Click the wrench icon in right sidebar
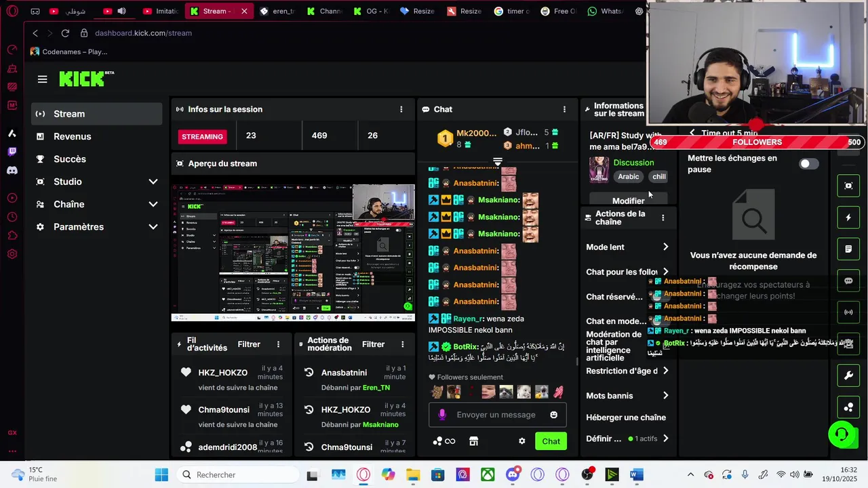The width and height of the screenshot is (868, 488). tap(848, 375)
